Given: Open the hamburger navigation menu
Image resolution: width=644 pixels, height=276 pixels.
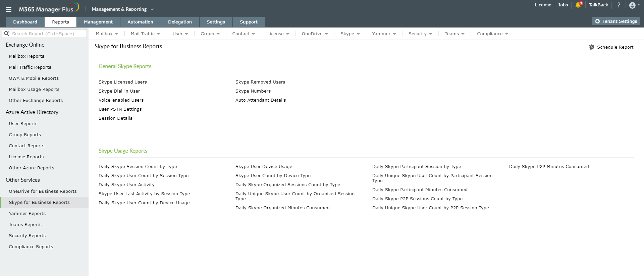Looking at the screenshot, I should coord(9,9).
